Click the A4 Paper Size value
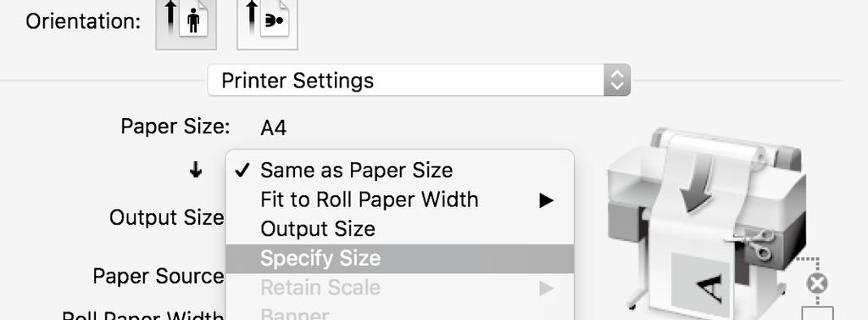868x320 pixels. click(274, 128)
